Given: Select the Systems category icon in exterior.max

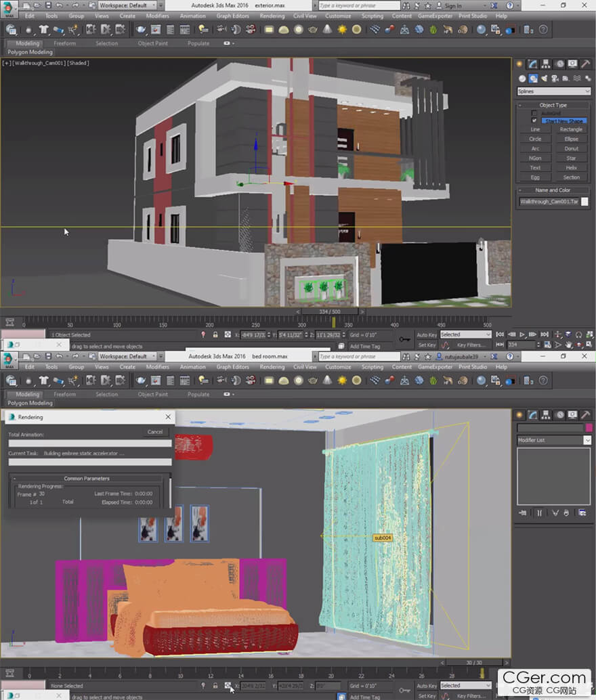Looking at the screenshot, I should pos(587,79).
